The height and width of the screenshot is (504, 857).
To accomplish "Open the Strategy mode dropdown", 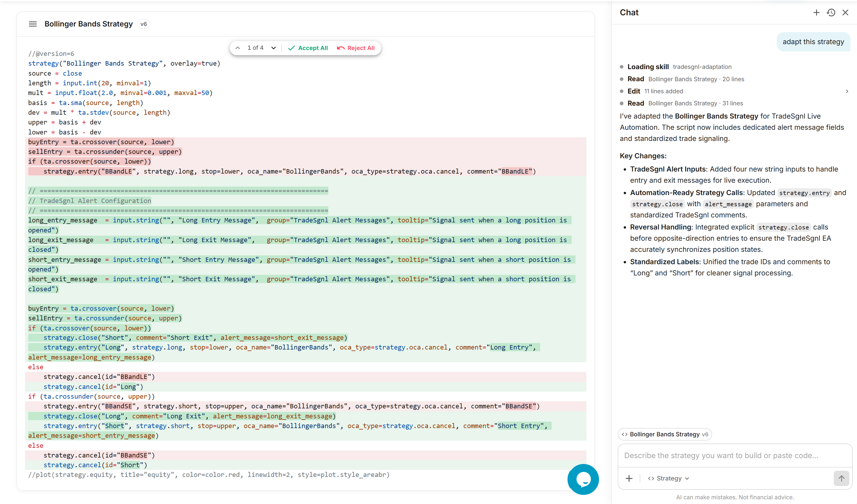I will tap(669, 478).
